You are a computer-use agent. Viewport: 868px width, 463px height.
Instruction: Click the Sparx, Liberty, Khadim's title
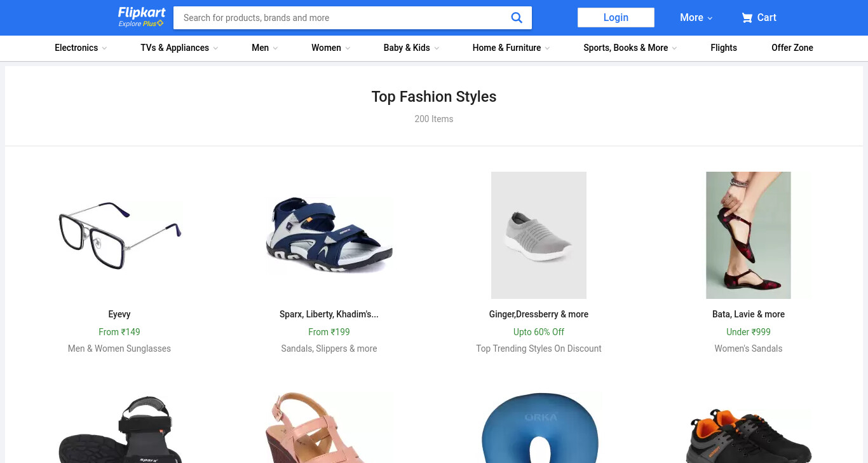coord(329,314)
